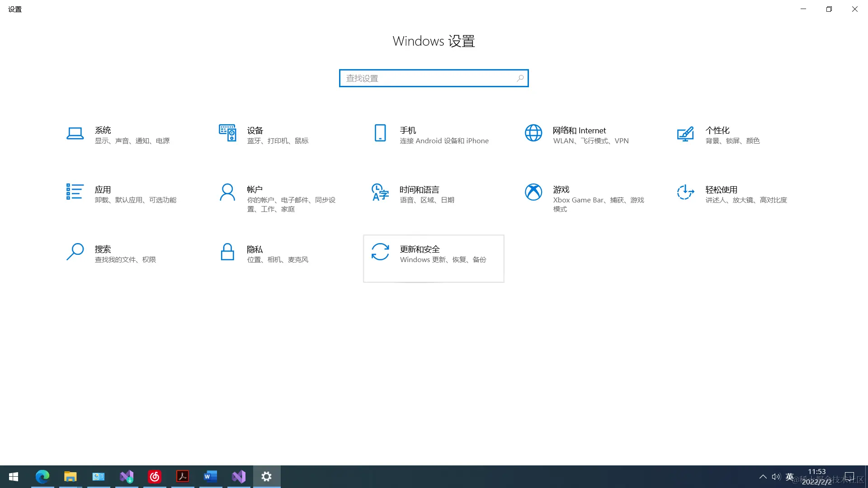Open the Devices (设备) settings icon
868x488 pixels.
227,133
